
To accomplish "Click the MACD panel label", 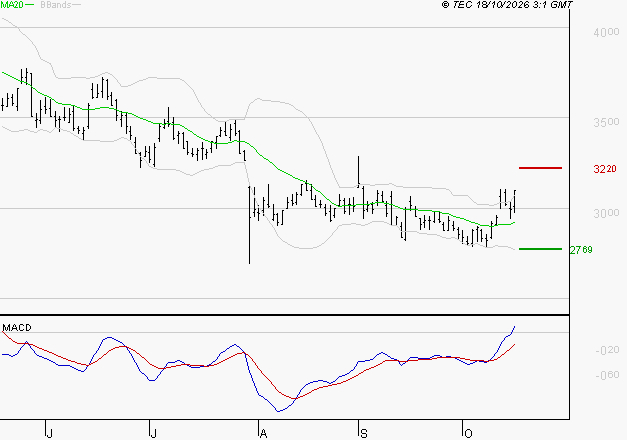I will coord(17,328).
